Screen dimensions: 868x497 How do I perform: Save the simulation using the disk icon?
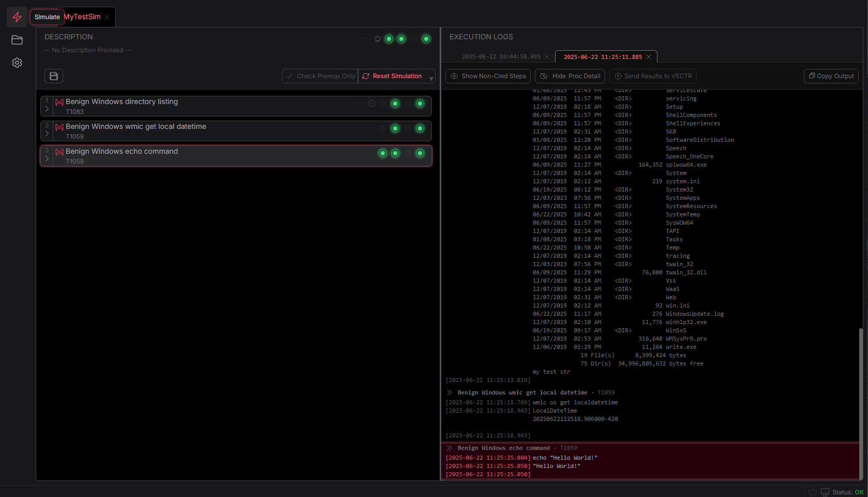click(x=53, y=76)
